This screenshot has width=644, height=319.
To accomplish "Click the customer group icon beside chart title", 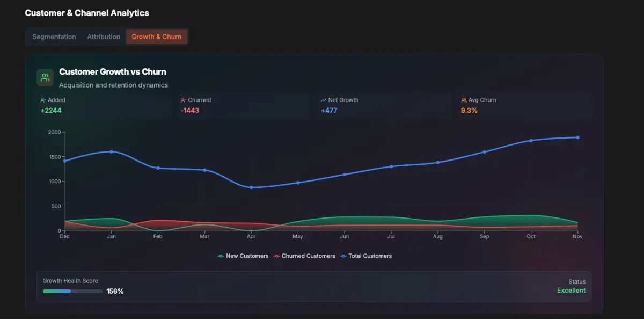I will (45, 77).
